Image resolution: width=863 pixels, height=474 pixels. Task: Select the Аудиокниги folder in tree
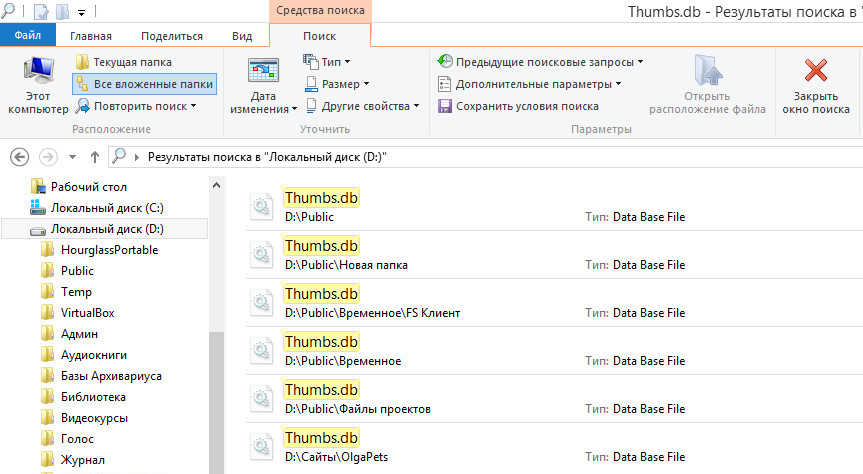94,355
